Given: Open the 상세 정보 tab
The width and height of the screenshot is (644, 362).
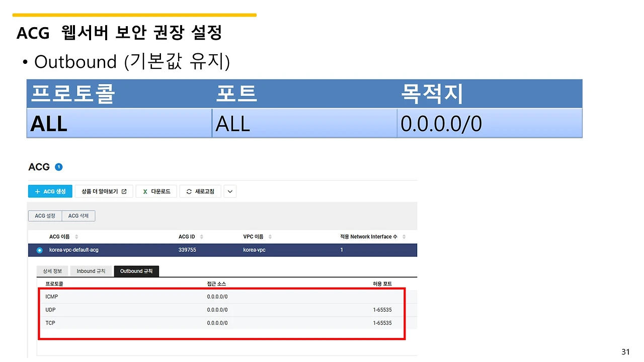Looking at the screenshot, I should (52, 270).
